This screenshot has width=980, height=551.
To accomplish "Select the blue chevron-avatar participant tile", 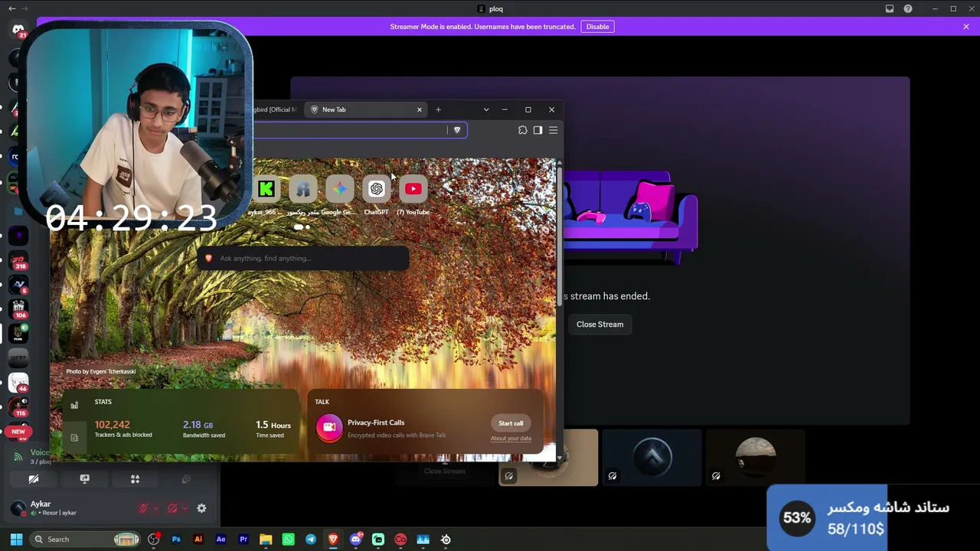I will coord(652,458).
